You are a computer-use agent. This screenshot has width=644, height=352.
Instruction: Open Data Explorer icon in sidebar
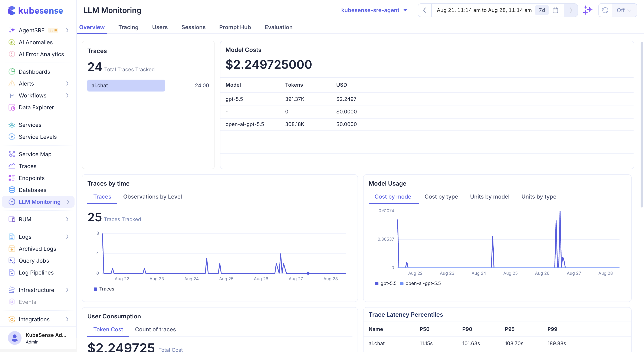pyautogui.click(x=12, y=107)
